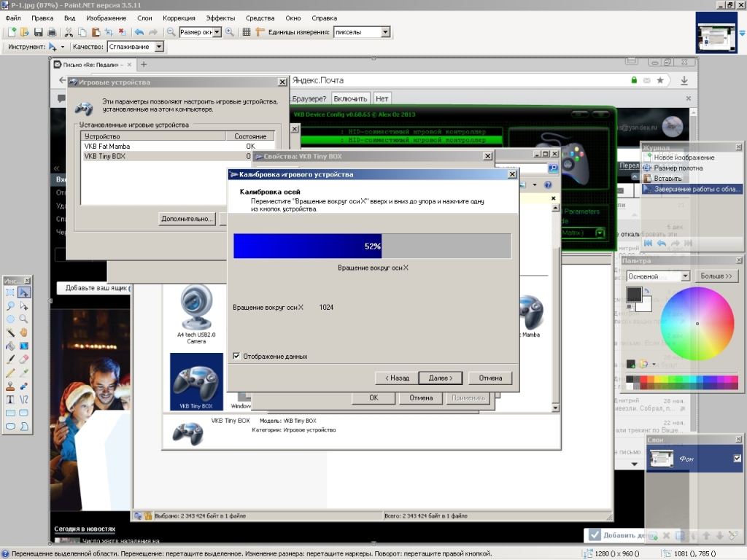Open the Коррекция menu

click(179, 18)
